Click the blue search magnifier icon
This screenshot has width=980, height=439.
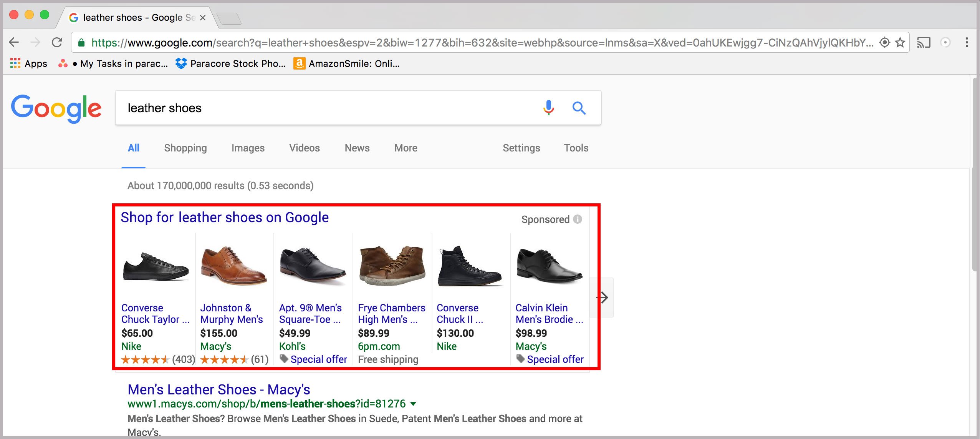coord(579,108)
